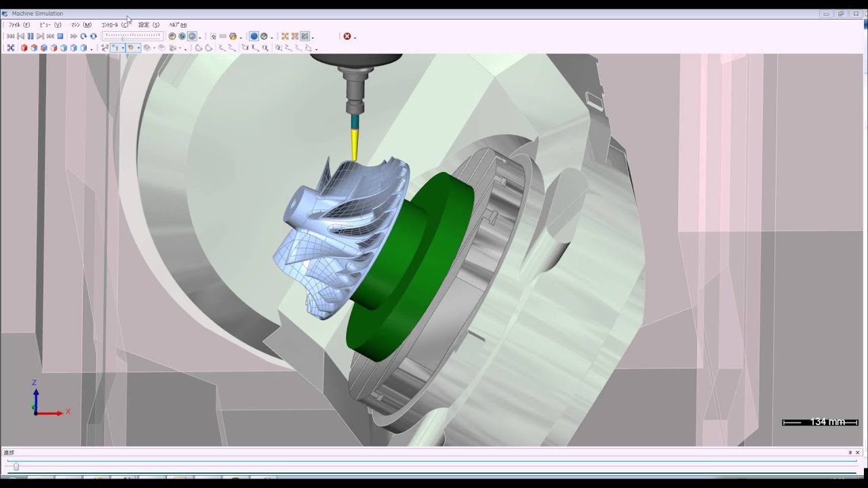868x488 pixels.
Task: Rewind simulation to the start
Action: (x=11, y=37)
